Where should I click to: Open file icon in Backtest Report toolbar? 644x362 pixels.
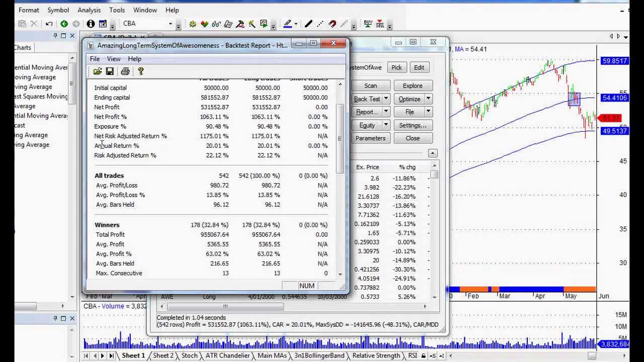[x=98, y=71]
